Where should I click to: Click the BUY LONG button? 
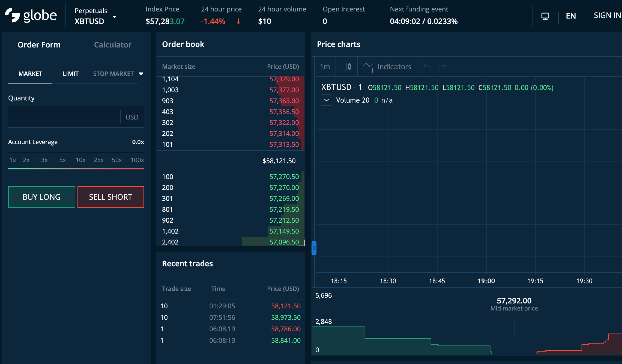click(42, 197)
